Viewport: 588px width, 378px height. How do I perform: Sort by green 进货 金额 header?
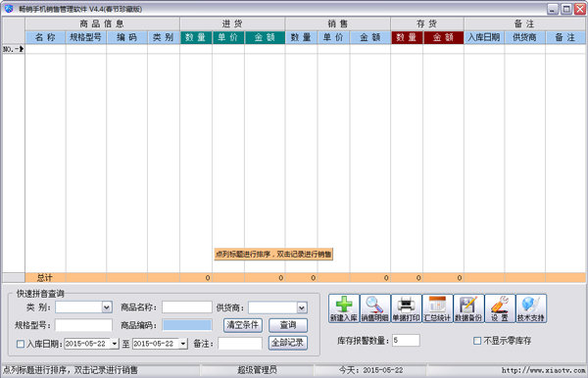pos(265,37)
